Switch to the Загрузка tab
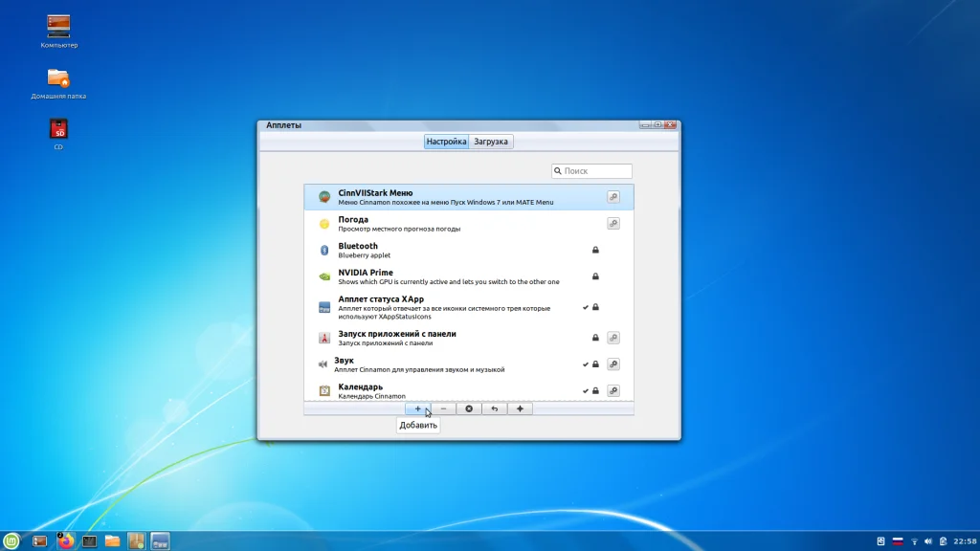The width and height of the screenshot is (980, 551). click(x=493, y=142)
